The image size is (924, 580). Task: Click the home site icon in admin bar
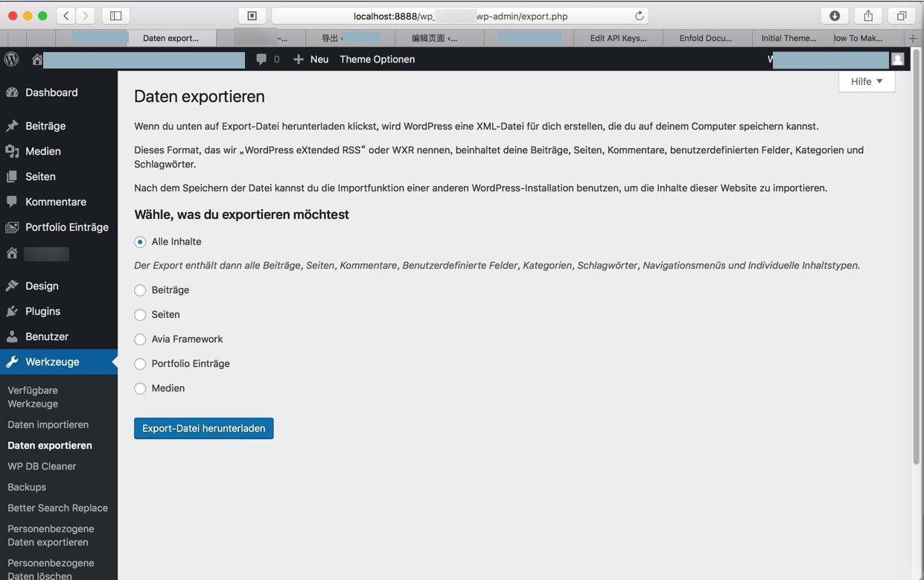[x=36, y=60]
